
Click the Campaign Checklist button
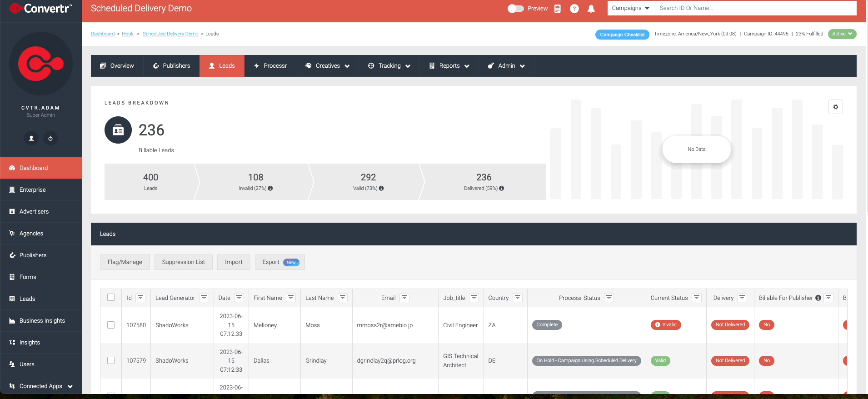[x=622, y=35]
